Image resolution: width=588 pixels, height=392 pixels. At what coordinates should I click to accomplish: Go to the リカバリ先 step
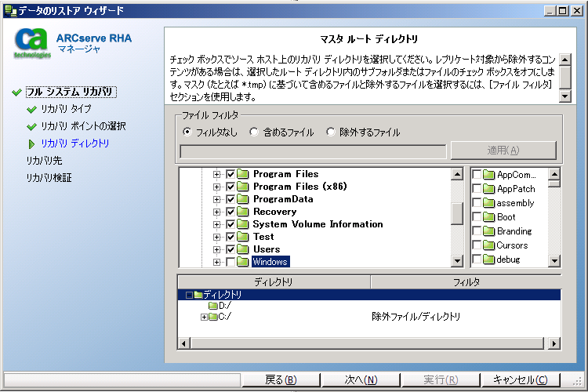point(44,161)
